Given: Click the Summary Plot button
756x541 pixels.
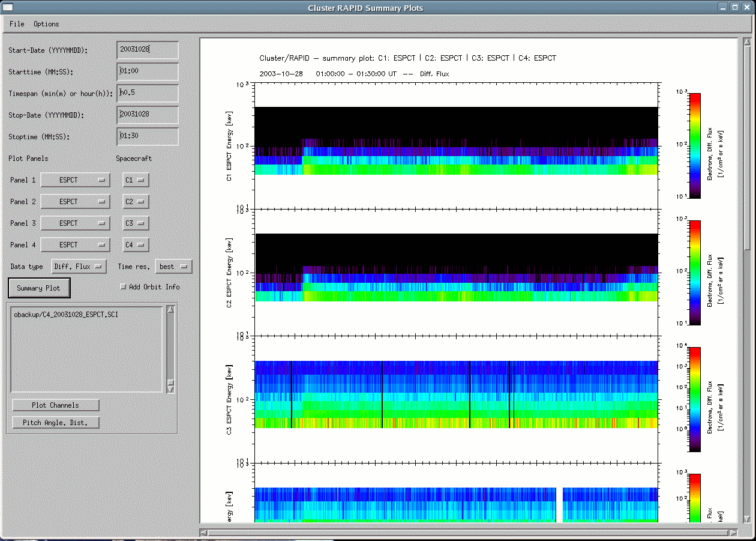Looking at the screenshot, I should 39,288.
